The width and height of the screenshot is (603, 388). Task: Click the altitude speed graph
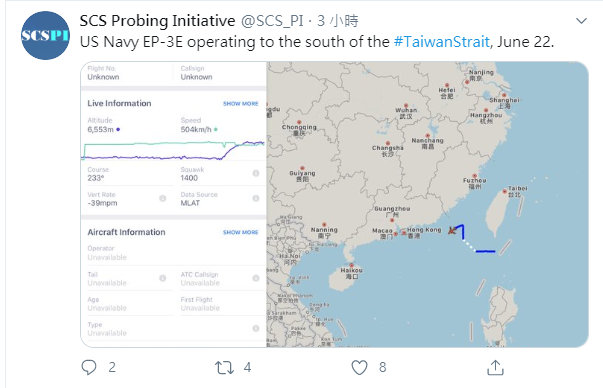[x=173, y=150]
